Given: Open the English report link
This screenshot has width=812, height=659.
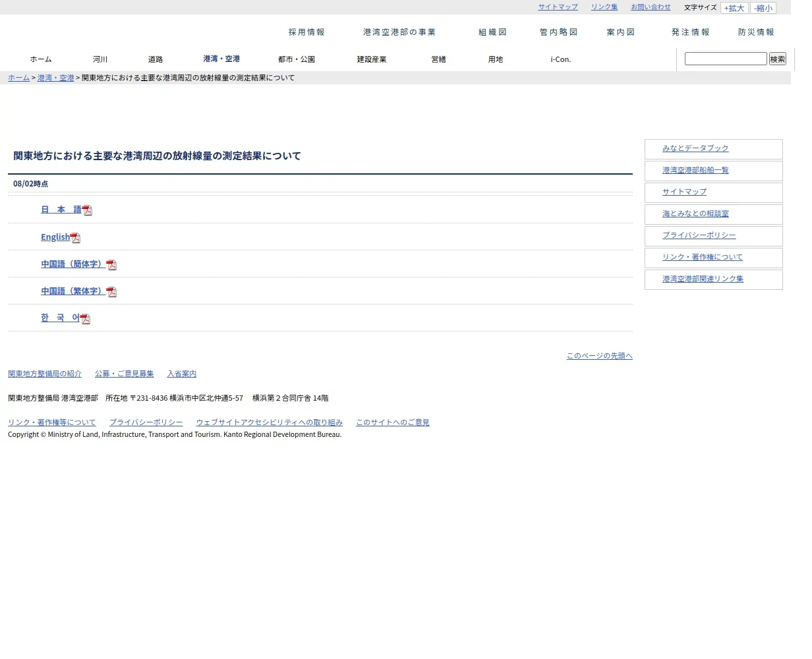Looking at the screenshot, I should (55, 237).
